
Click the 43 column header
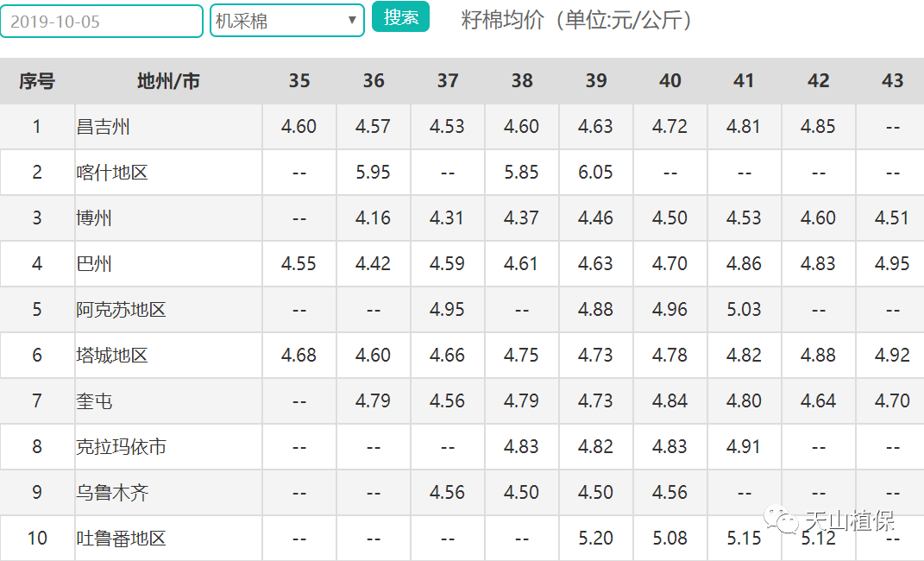pos(892,81)
